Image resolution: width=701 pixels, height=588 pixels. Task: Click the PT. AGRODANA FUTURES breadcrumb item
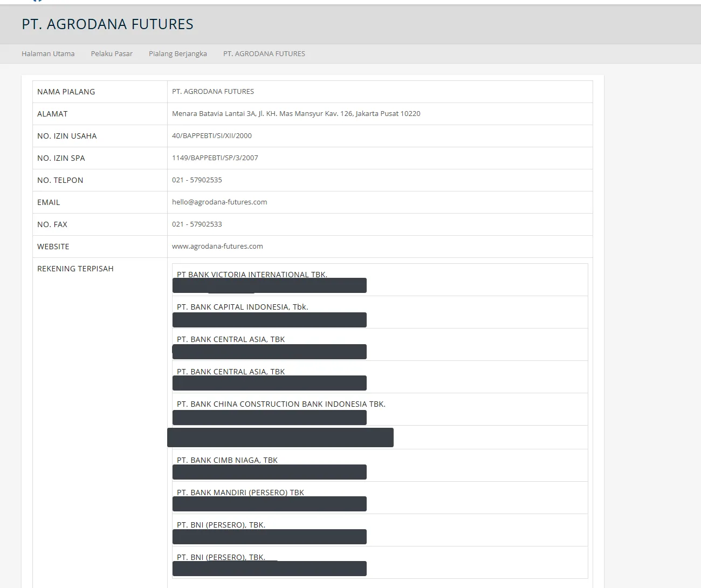[x=264, y=53]
